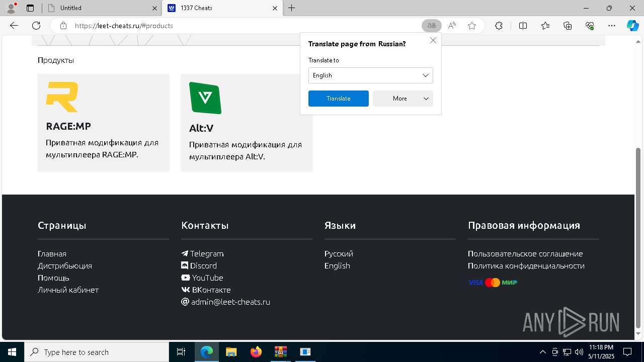The width and height of the screenshot is (644, 362).
Task: Open the volume control in the system tray
Action: pyautogui.click(x=579, y=352)
